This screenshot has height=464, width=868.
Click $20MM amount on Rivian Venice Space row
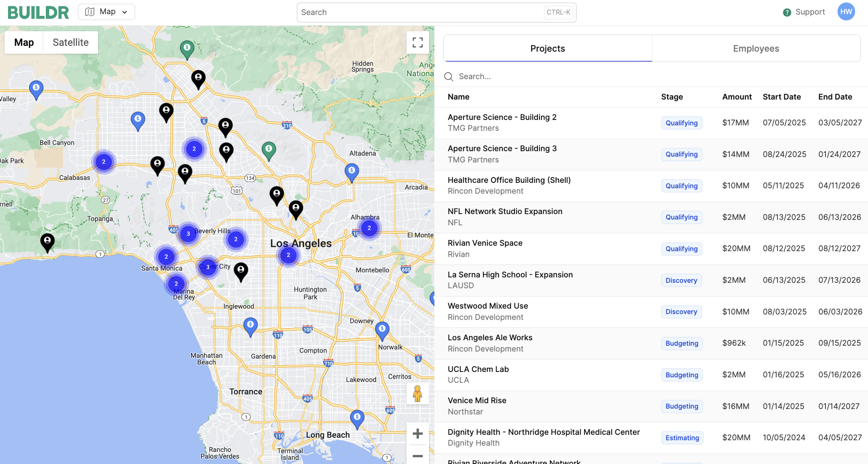[x=736, y=249]
